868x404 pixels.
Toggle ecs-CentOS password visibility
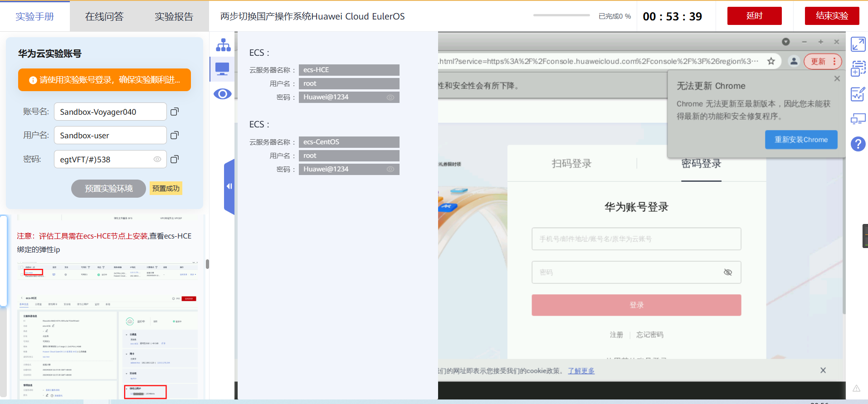390,169
